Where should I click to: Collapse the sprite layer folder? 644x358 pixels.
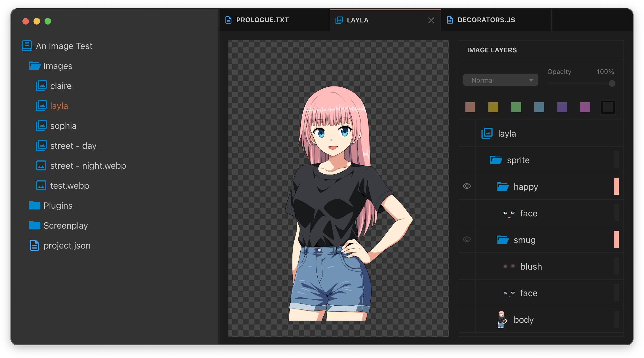[x=496, y=160]
